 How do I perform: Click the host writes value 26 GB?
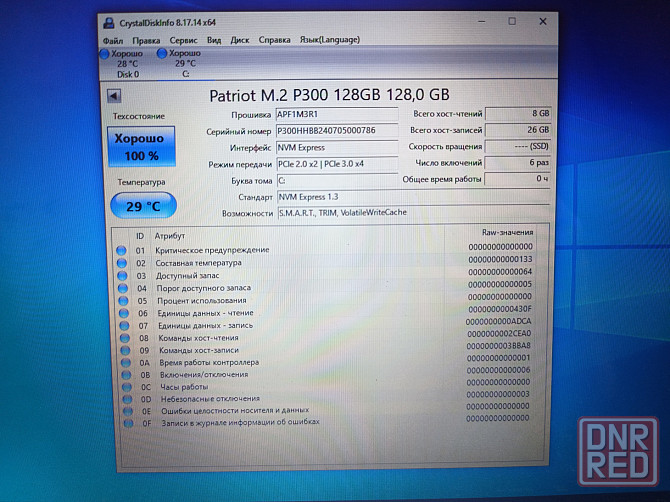pos(518,130)
